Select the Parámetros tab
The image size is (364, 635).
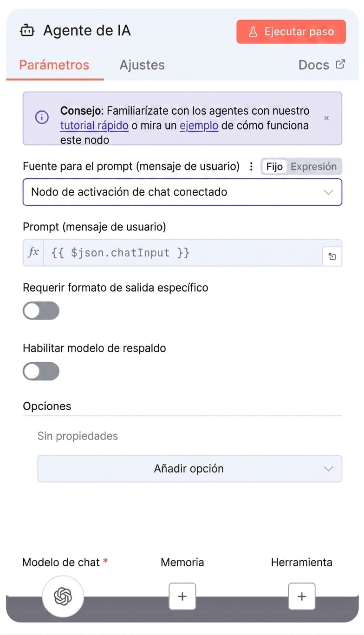pos(54,65)
